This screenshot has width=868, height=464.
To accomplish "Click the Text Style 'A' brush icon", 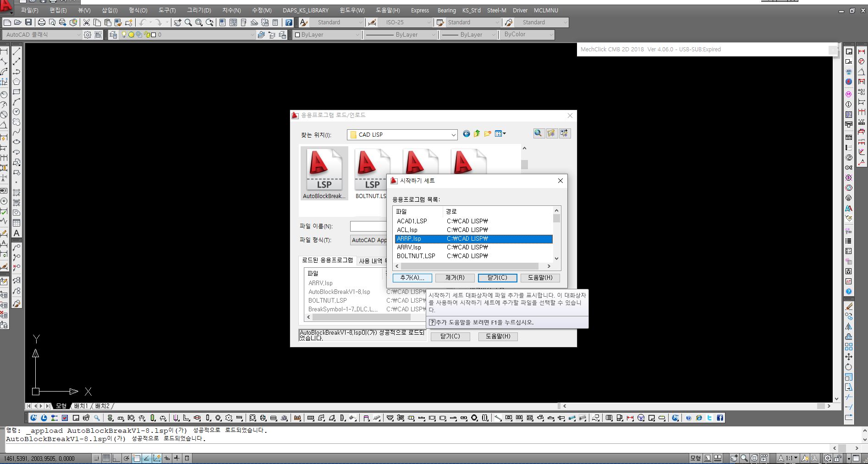I will pyautogui.click(x=304, y=22).
